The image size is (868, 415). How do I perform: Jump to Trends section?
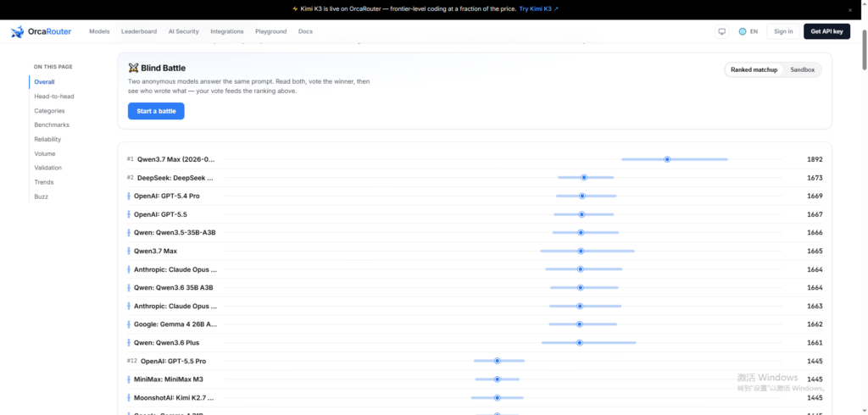[44, 182]
